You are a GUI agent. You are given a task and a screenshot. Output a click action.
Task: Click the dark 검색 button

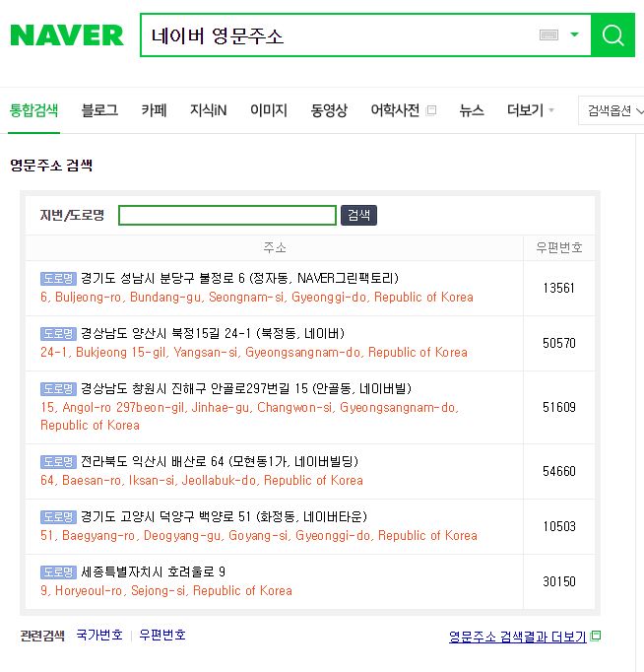(358, 215)
